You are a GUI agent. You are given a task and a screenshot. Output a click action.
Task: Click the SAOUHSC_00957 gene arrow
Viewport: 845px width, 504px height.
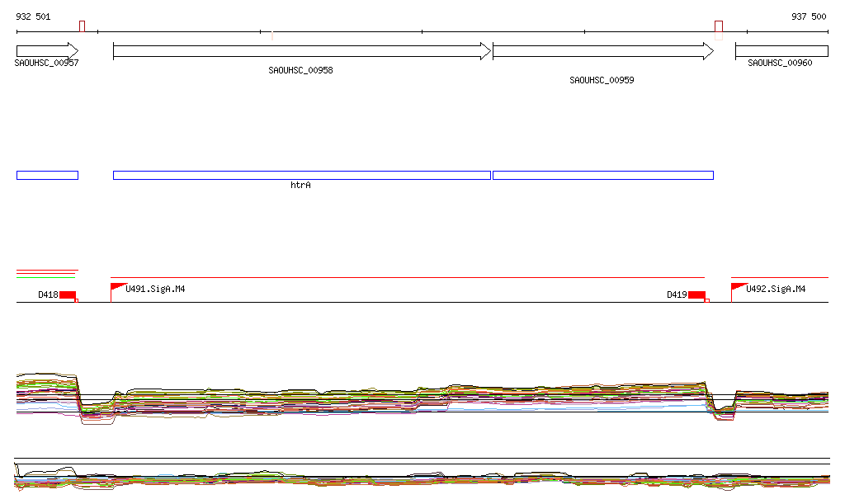pyautogui.click(x=46, y=51)
